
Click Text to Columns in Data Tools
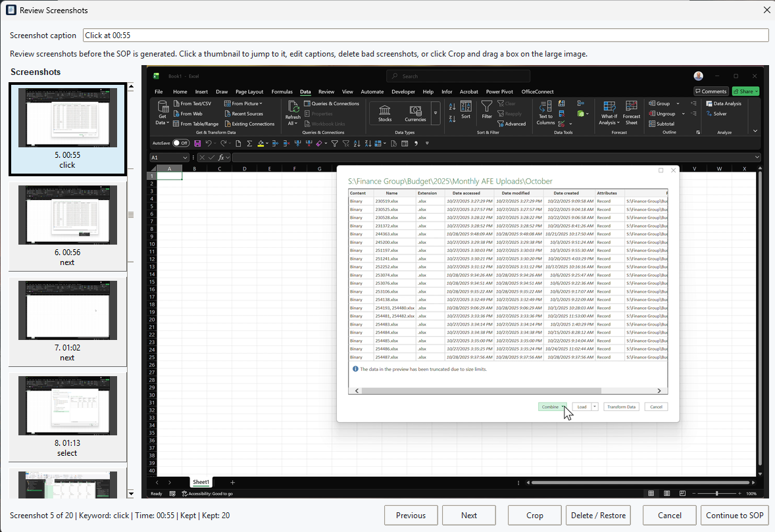point(545,113)
